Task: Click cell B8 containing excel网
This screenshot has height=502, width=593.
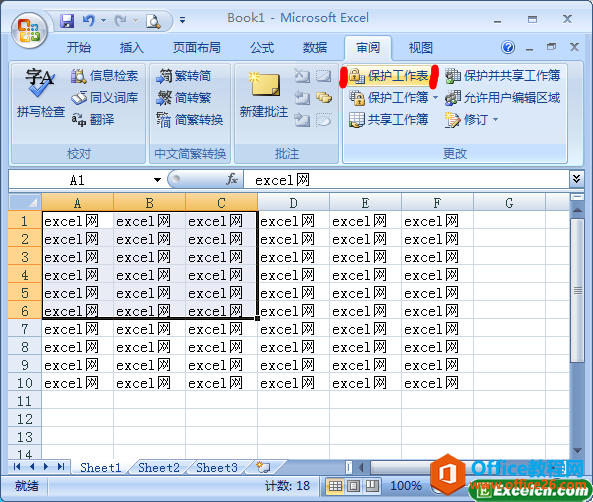Action: point(149,347)
